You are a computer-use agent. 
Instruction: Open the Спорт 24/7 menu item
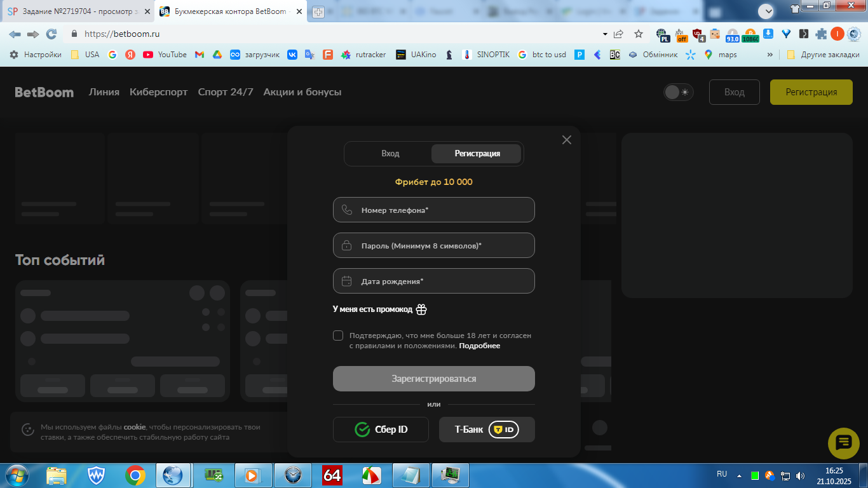tap(226, 92)
